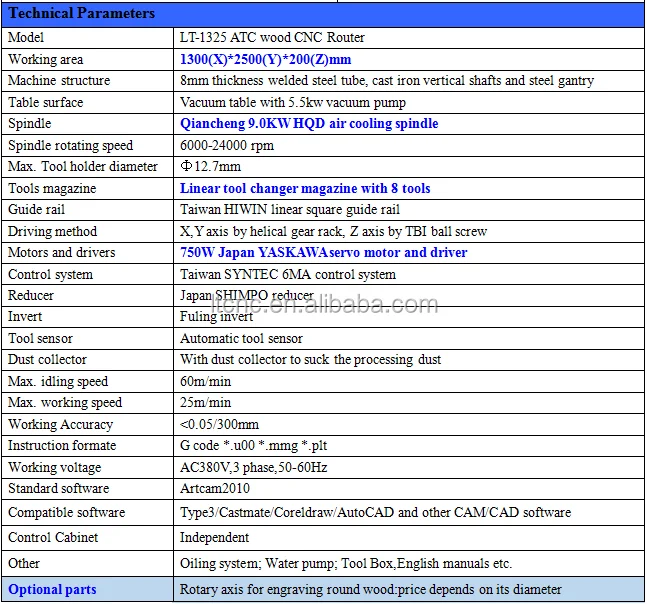Image resolution: width=647 pixels, height=604 pixels.
Task: Click 'Max. Tool holder diameter' label
Action: (x=83, y=167)
